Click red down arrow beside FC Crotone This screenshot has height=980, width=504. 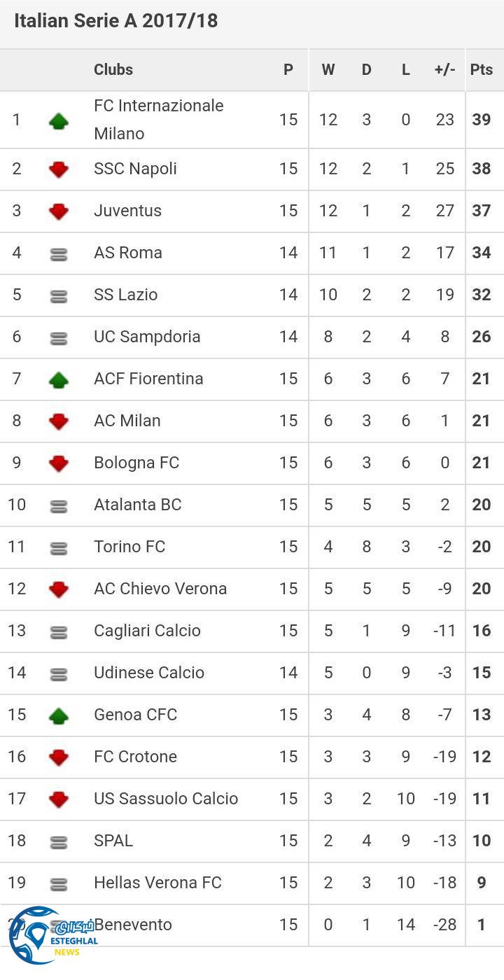point(59,757)
